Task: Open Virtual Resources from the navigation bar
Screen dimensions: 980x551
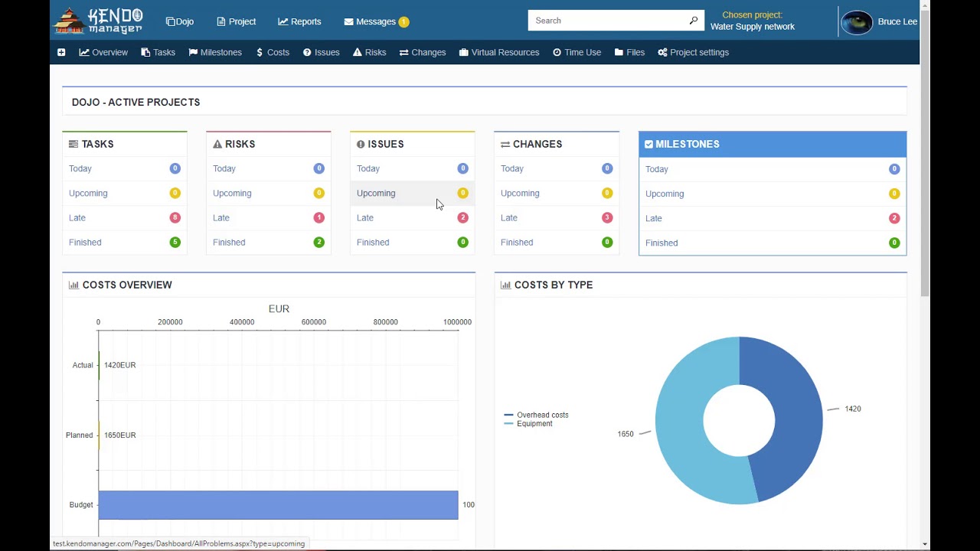Action: 499,52
